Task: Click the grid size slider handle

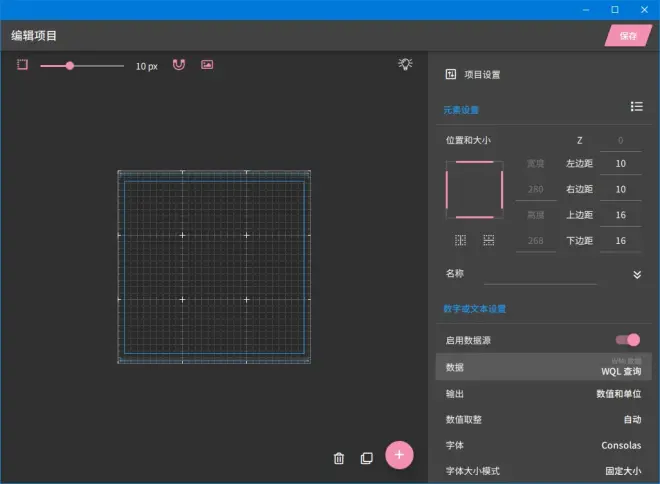Action: 70,66
